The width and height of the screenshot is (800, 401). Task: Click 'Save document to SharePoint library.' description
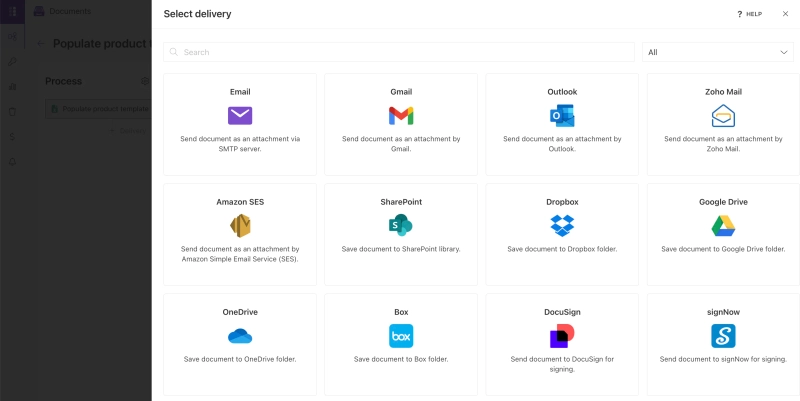click(x=401, y=249)
